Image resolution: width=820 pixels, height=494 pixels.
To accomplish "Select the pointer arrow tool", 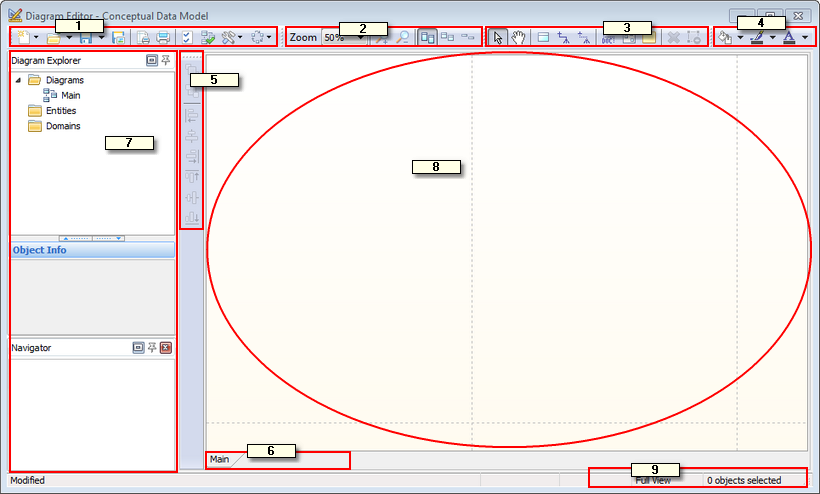I will tap(499, 37).
